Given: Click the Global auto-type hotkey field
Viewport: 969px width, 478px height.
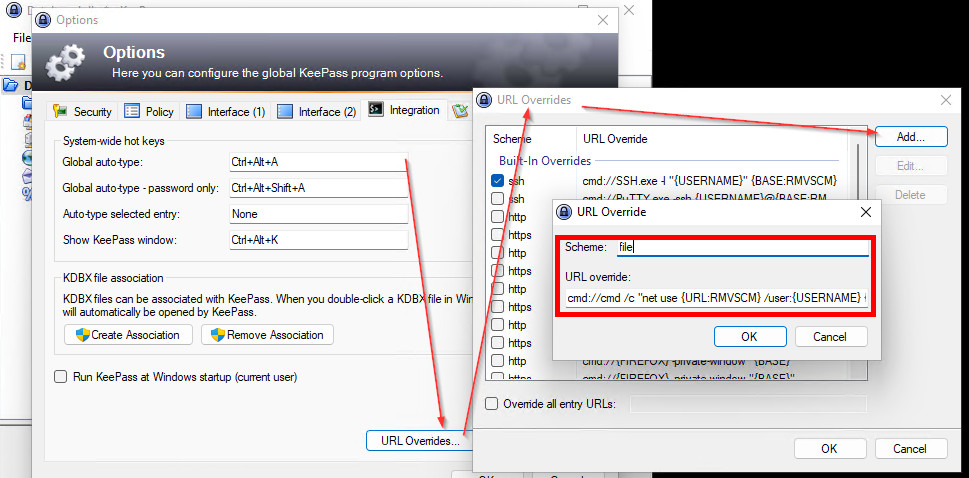Looking at the screenshot, I should point(318,161).
